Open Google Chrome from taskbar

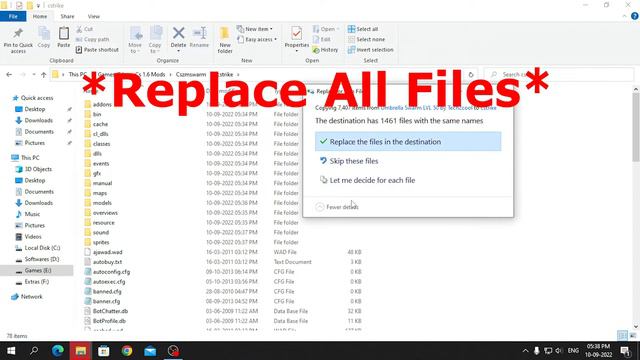[x=127, y=351]
